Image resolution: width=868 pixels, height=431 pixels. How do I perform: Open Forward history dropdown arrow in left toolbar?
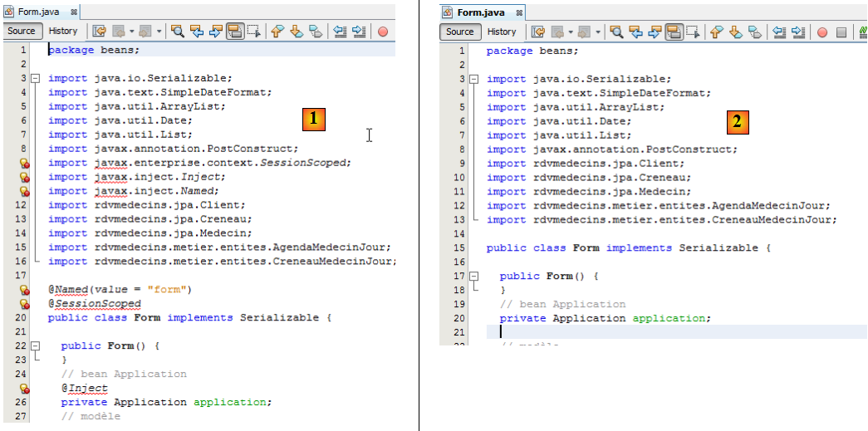[x=159, y=32]
